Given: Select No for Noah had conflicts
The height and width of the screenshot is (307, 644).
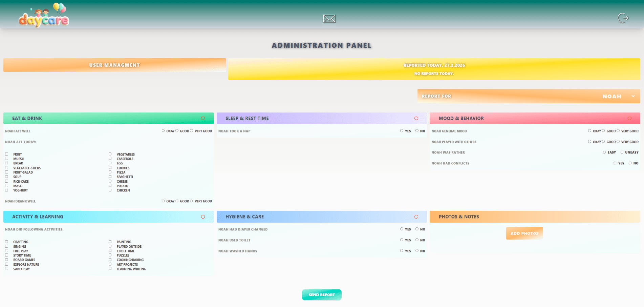Looking at the screenshot, I should point(630,163).
